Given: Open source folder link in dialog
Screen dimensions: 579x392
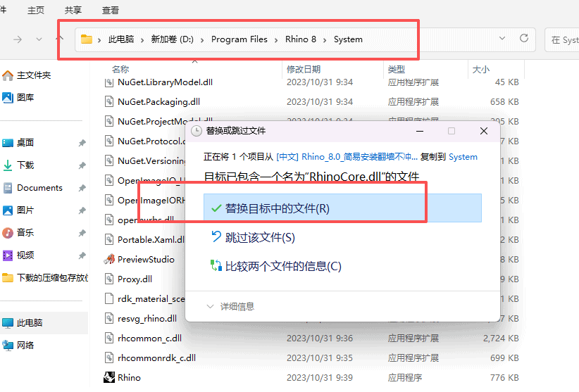Looking at the screenshot, I should tap(347, 157).
